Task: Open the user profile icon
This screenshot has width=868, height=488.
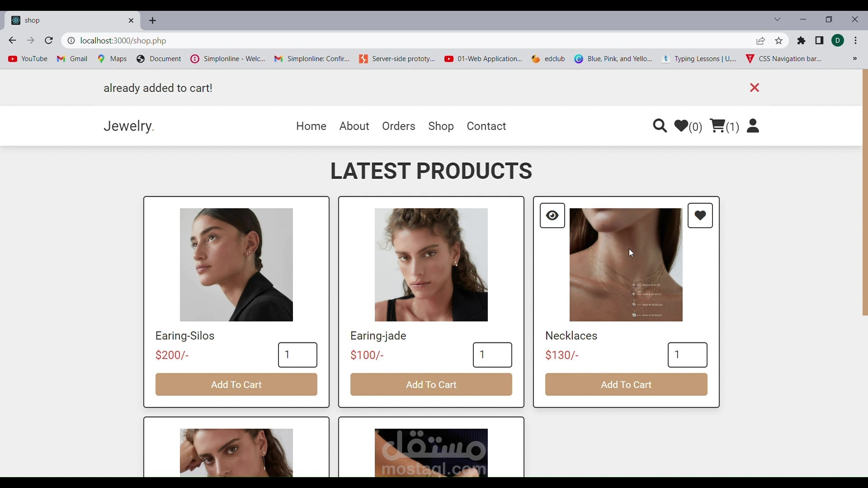Action: [x=753, y=126]
